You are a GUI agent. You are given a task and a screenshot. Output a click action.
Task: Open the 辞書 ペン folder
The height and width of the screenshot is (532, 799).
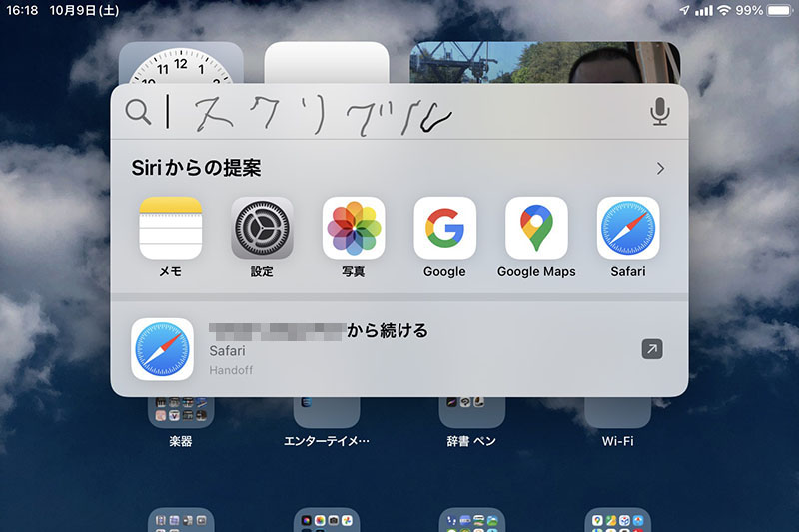(x=472, y=412)
